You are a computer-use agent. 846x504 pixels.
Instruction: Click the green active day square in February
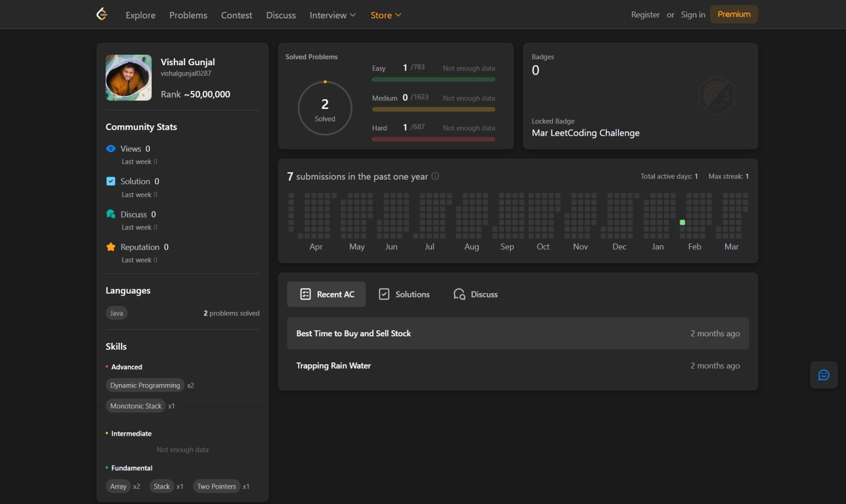pos(682,222)
